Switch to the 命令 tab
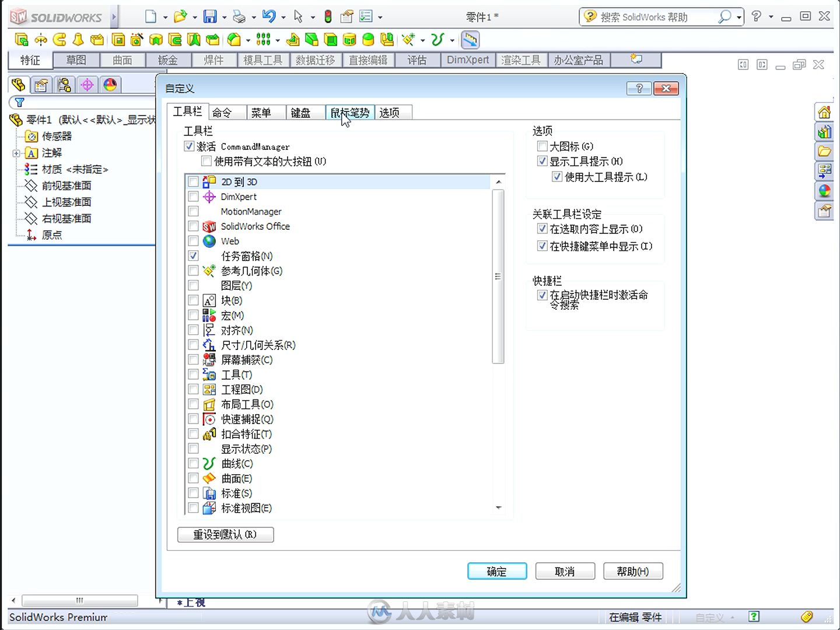Image resolution: width=840 pixels, height=630 pixels. pyautogui.click(x=228, y=113)
